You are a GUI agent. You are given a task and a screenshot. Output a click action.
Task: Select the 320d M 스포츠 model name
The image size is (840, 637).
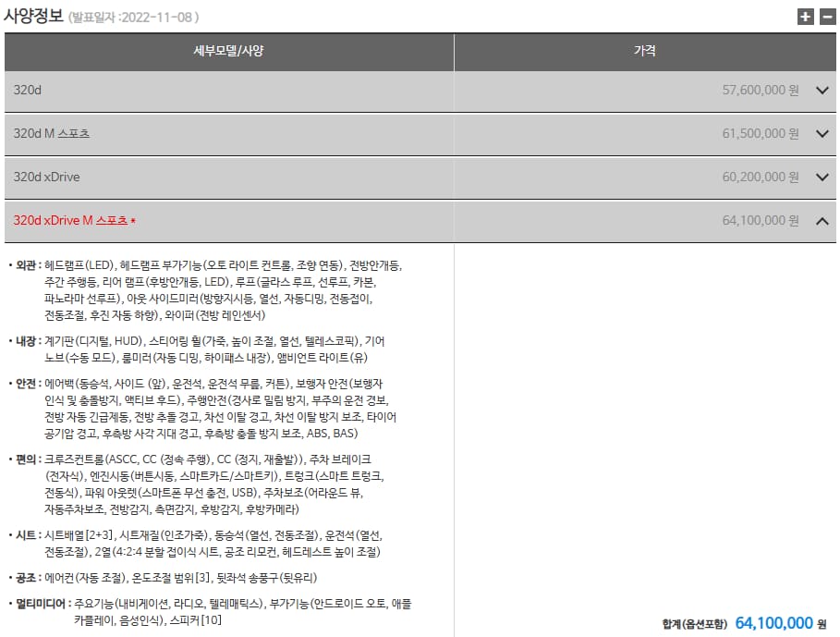coord(52,133)
